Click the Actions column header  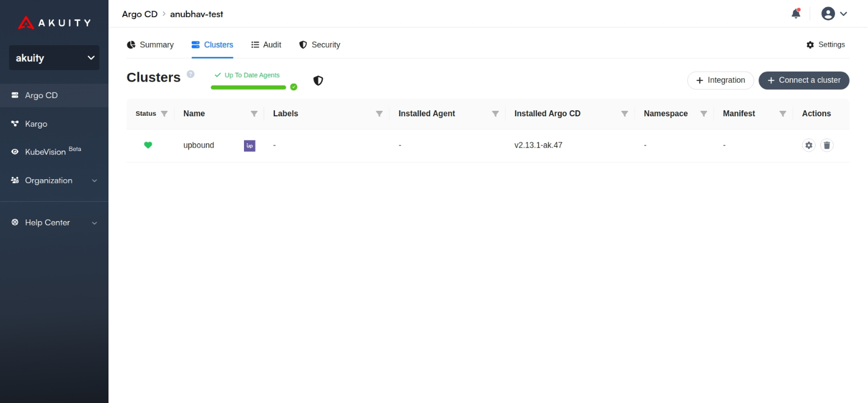[816, 114]
